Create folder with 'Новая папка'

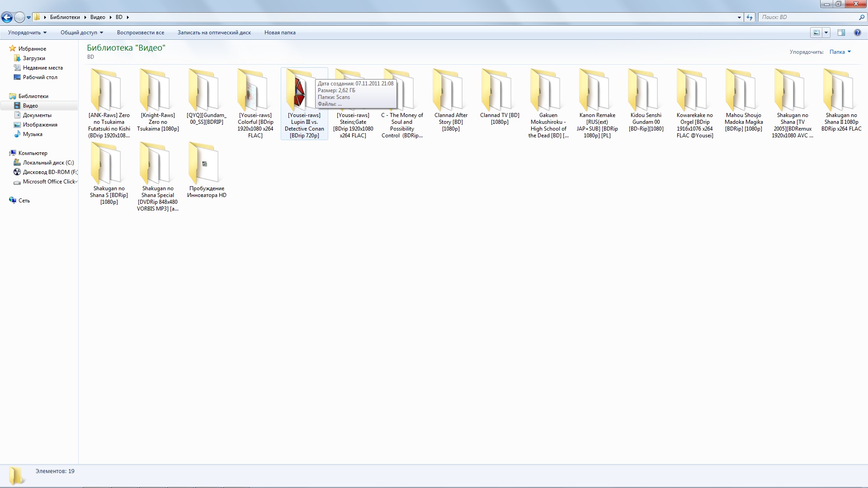click(x=280, y=33)
